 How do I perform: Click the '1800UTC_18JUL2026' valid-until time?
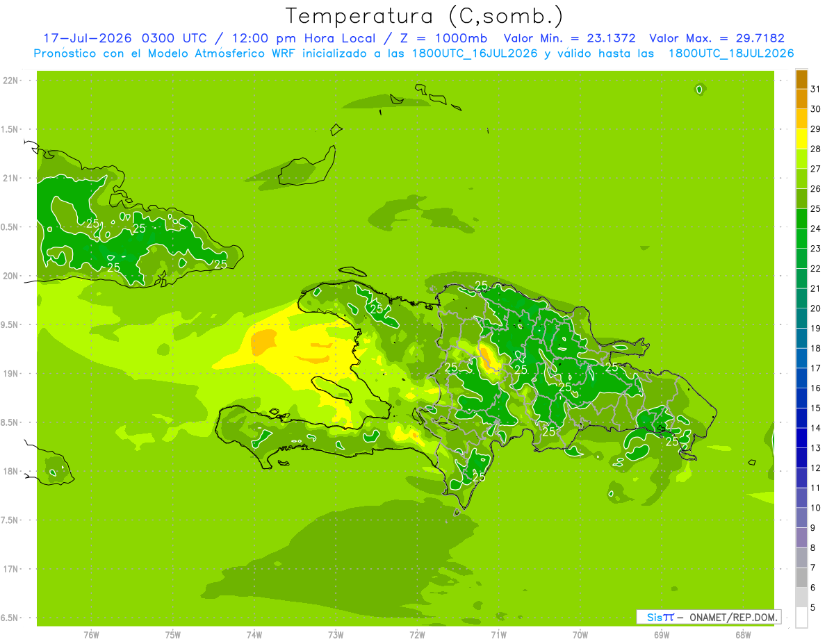click(x=731, y=53)
